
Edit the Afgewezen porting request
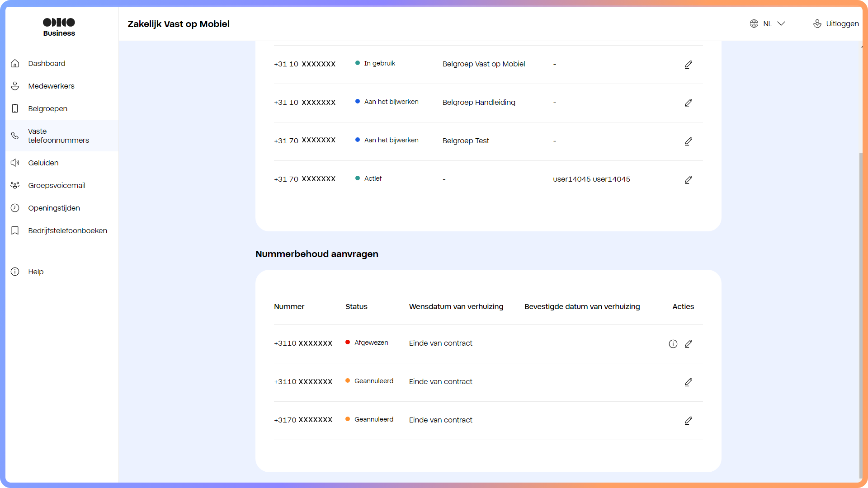[688, 344]
